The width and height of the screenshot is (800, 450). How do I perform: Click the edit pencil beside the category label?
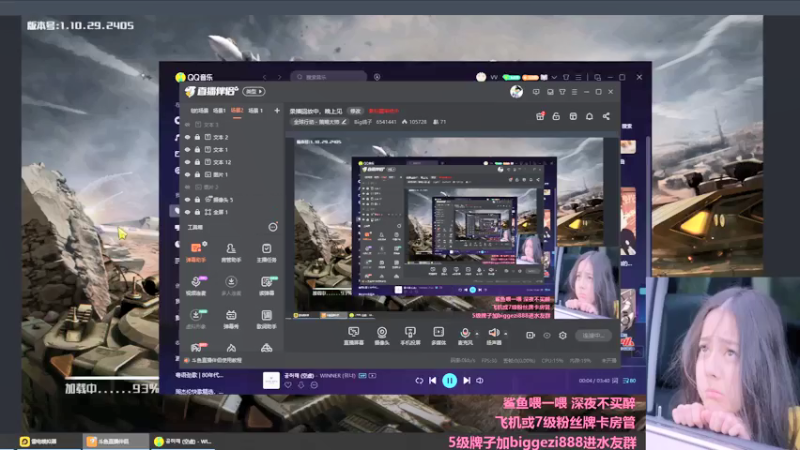[344, 122]
